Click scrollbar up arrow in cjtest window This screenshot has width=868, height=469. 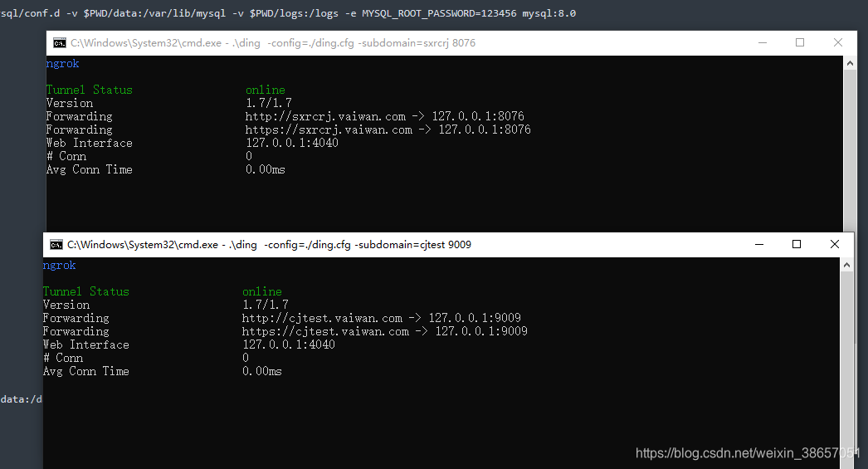(846, 265)
